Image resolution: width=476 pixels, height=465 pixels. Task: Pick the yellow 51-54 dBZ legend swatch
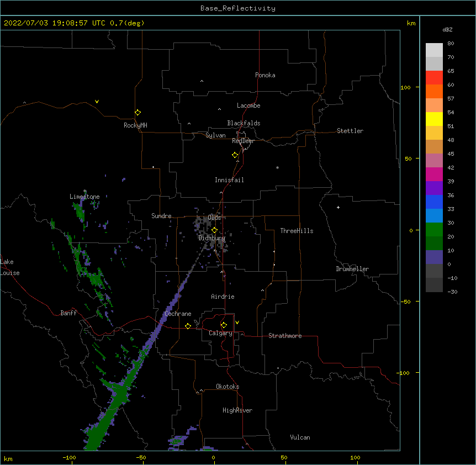[434, 119]
